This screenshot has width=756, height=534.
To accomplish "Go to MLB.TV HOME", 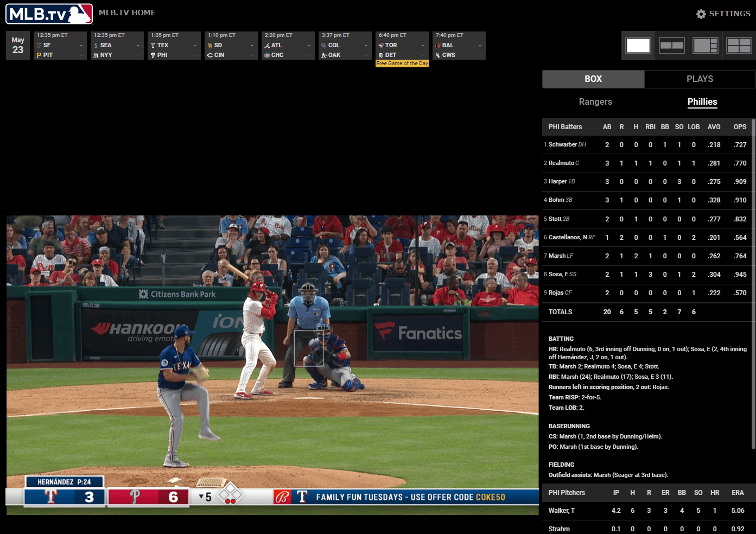I will [127, 12].
